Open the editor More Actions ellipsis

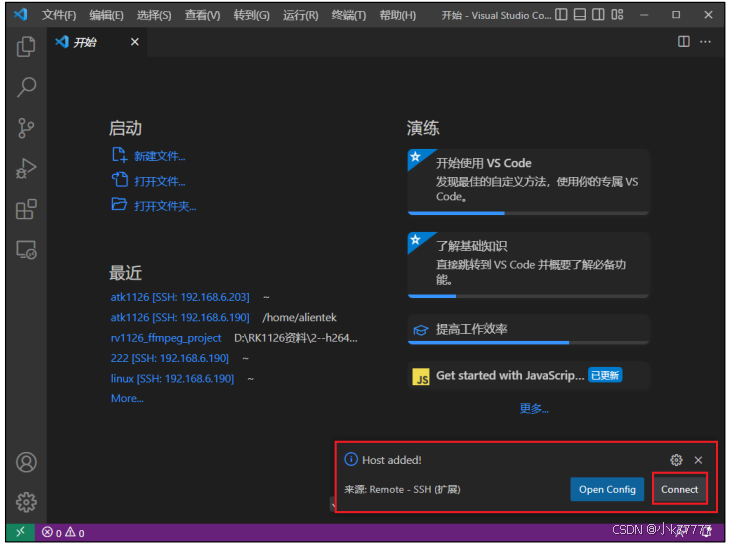tap(705, 42)
